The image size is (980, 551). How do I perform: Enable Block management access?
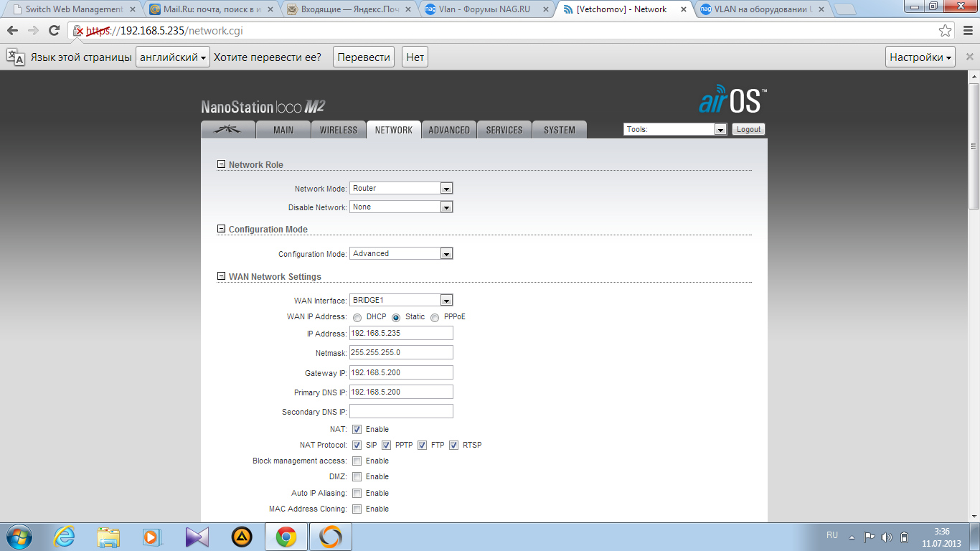(357, 461)
